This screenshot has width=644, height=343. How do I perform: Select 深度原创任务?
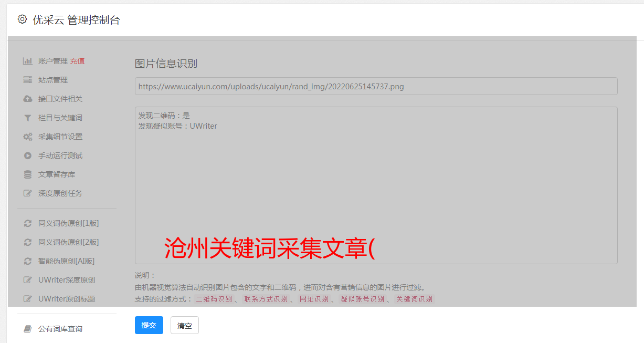60,193
